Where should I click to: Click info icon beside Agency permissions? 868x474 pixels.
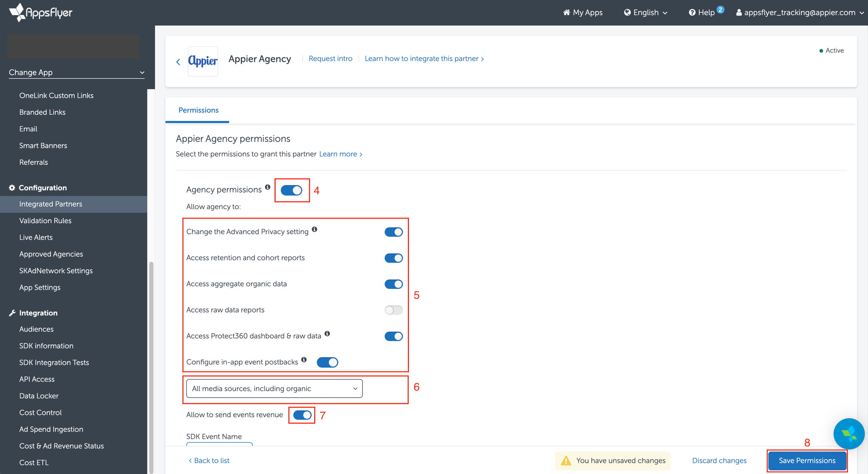point(267,187)
